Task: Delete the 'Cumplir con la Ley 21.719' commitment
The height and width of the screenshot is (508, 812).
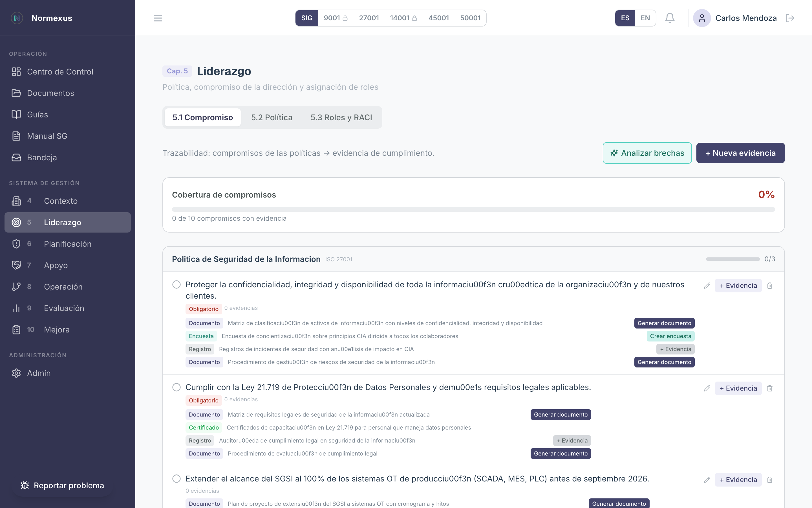Action: click(770, 388)
